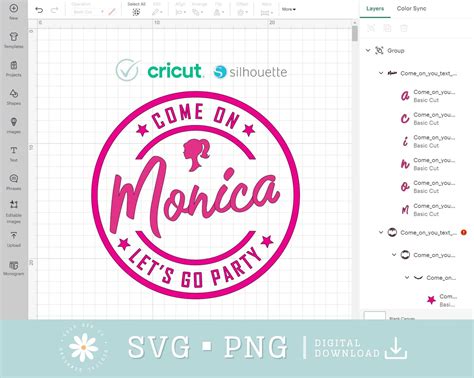The height and width of the screenshot is (378, 474).
Task: Start a New project from the sidebar
Action: 14,12
